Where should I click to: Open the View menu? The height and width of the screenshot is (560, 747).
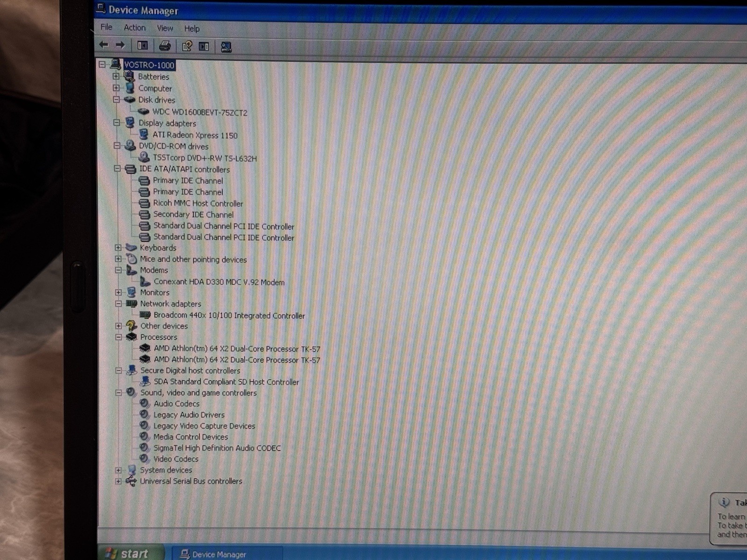tap(165, 28)
